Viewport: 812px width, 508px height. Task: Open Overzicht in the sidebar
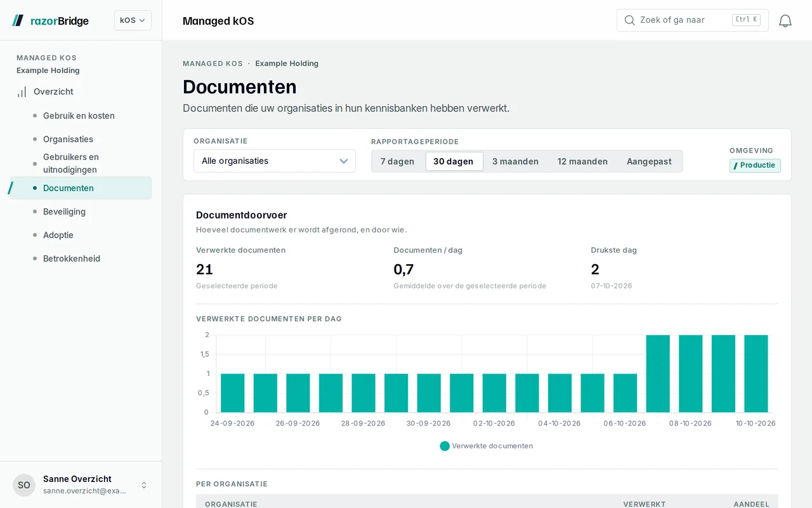click(x=81, y=92)
